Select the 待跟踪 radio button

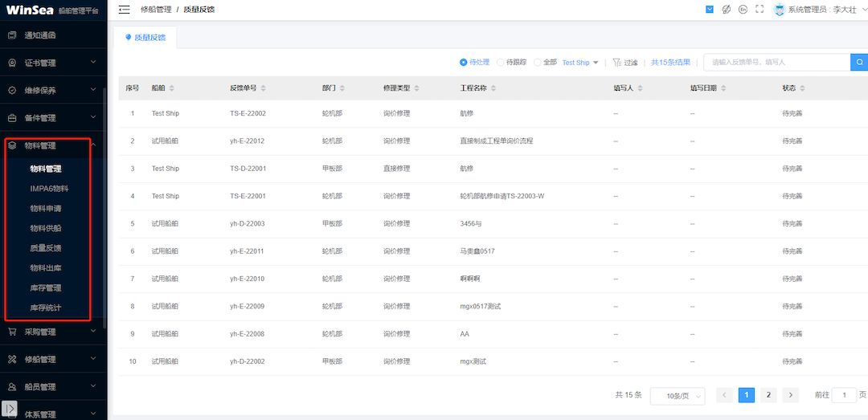501,63
